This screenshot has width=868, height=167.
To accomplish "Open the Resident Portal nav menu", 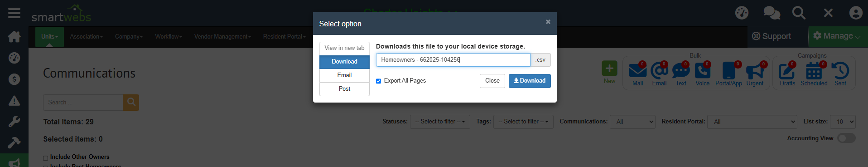I will (285, 36).
